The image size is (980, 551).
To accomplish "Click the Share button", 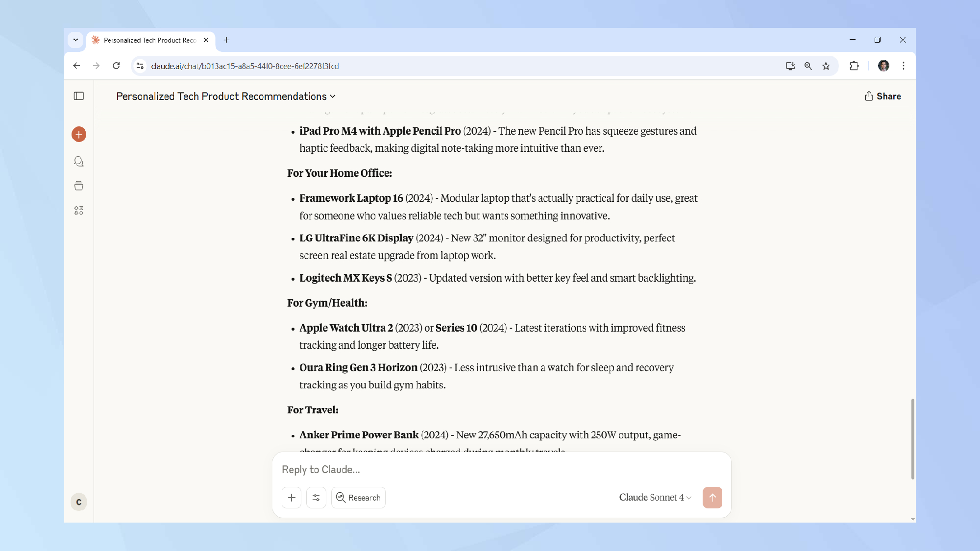I will 883,96.
